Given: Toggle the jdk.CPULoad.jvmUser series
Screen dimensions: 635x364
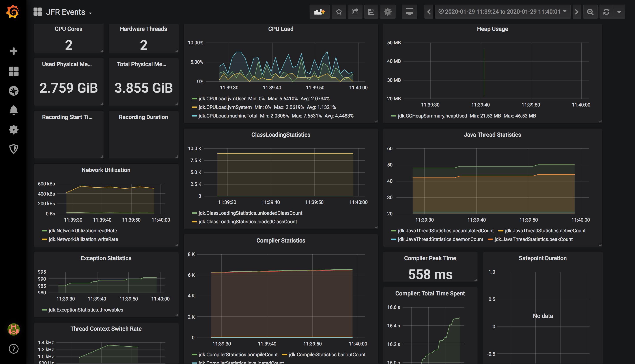Looking at the screenshot, I should (222, 99).
